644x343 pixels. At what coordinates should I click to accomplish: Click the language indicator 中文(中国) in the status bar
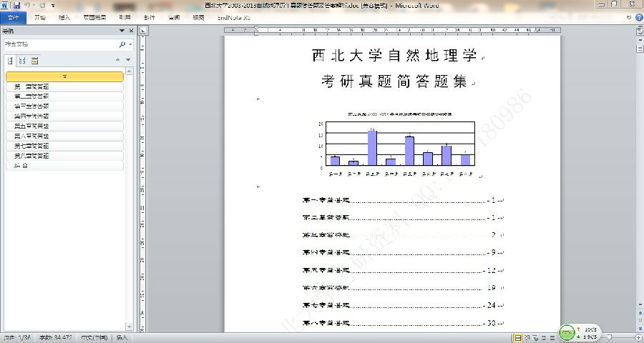point(94,338)
